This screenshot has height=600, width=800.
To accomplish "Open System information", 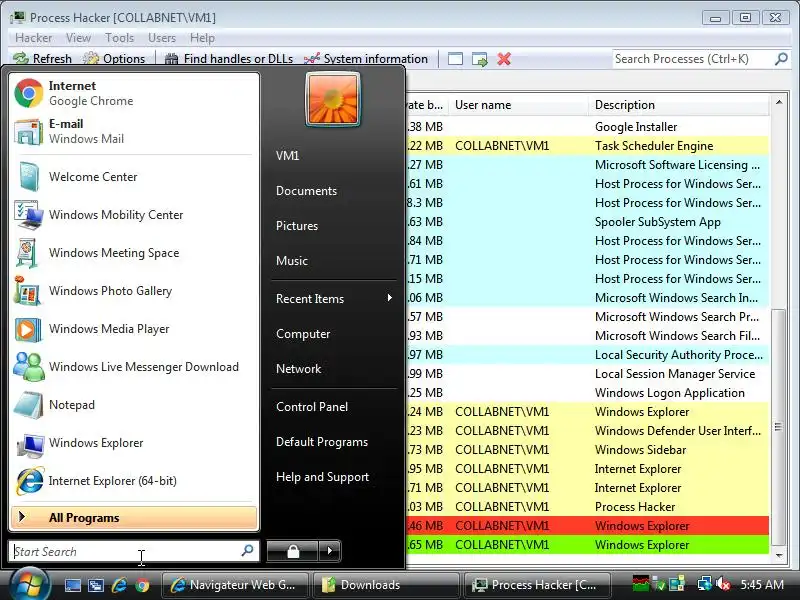I will coord(365,59).
